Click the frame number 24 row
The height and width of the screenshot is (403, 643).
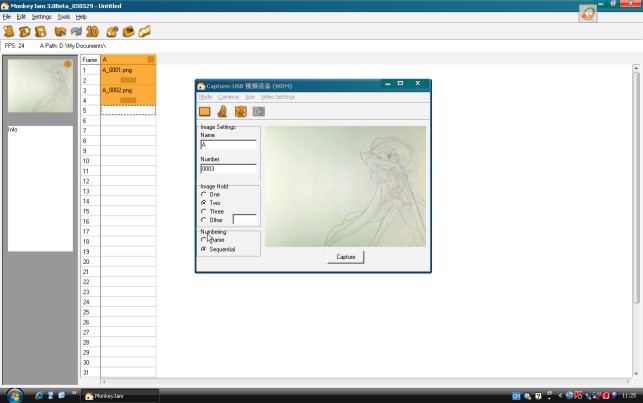pyautogui.click(x=90, y=302)
